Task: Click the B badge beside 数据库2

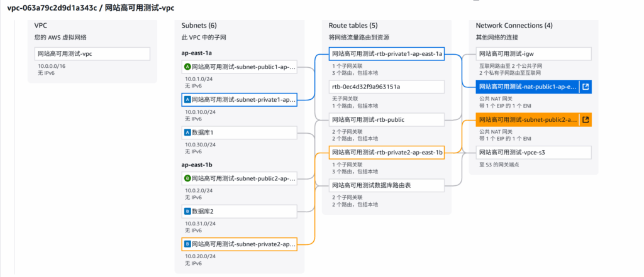Action: click(x=187, y=211)
